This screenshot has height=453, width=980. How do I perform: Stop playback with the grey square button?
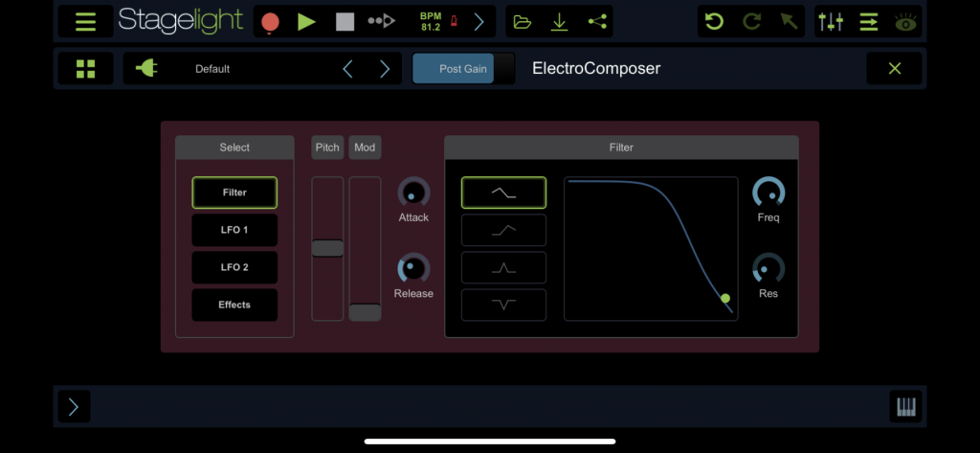point(345,22)
